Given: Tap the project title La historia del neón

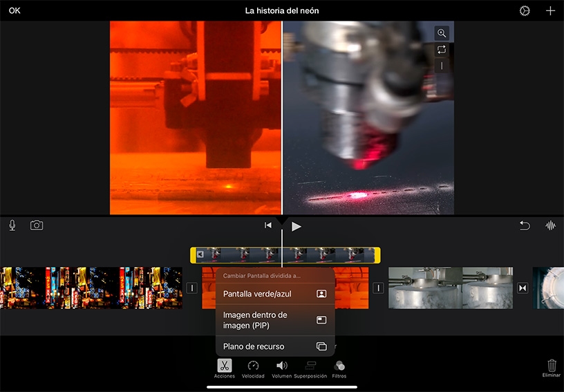Looking at the screenshot, I should tap(281, 11).
